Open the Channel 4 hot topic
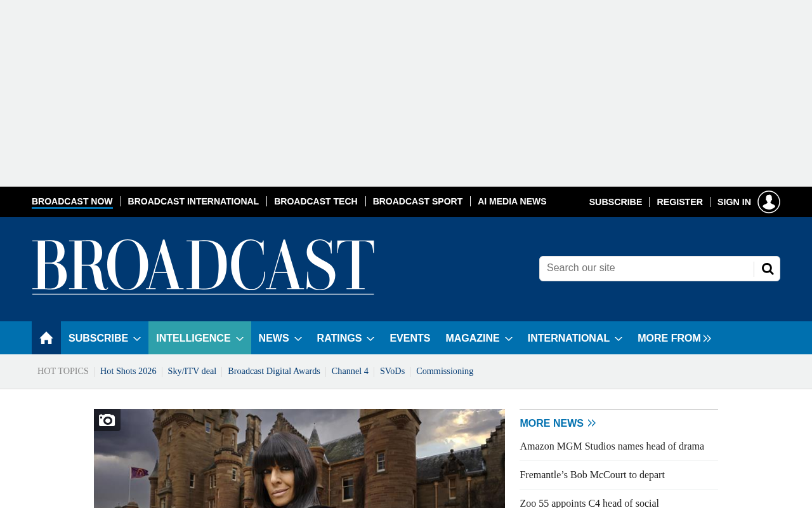Viewport: 812px width, 508px height. pos(350,371)
